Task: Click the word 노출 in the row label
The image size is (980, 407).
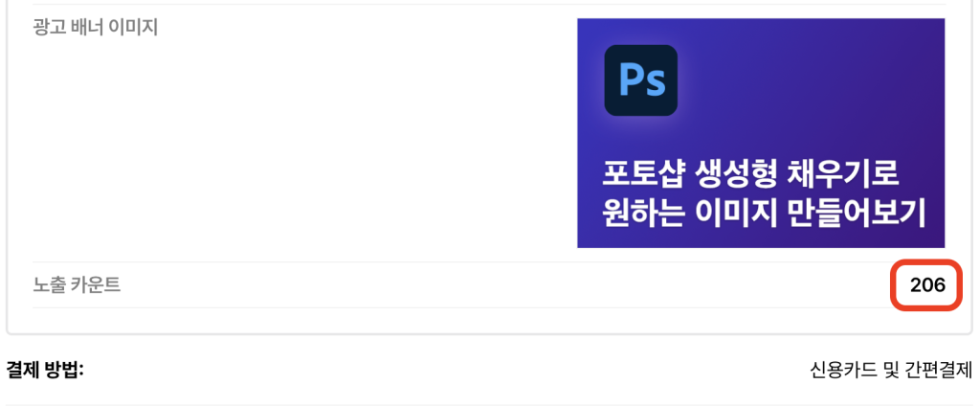Action: [48, 285]
